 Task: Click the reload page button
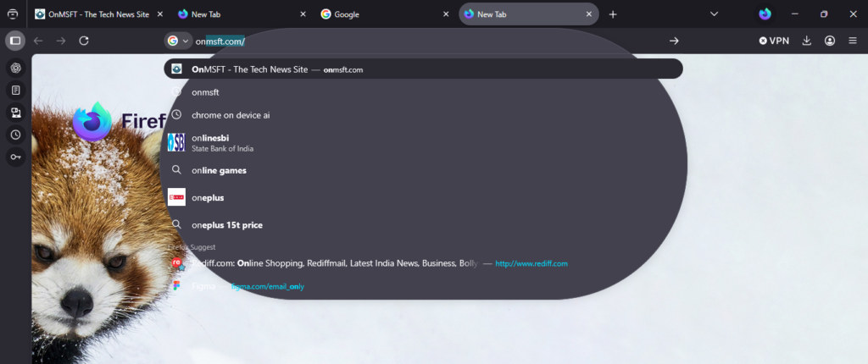[83, 41]
